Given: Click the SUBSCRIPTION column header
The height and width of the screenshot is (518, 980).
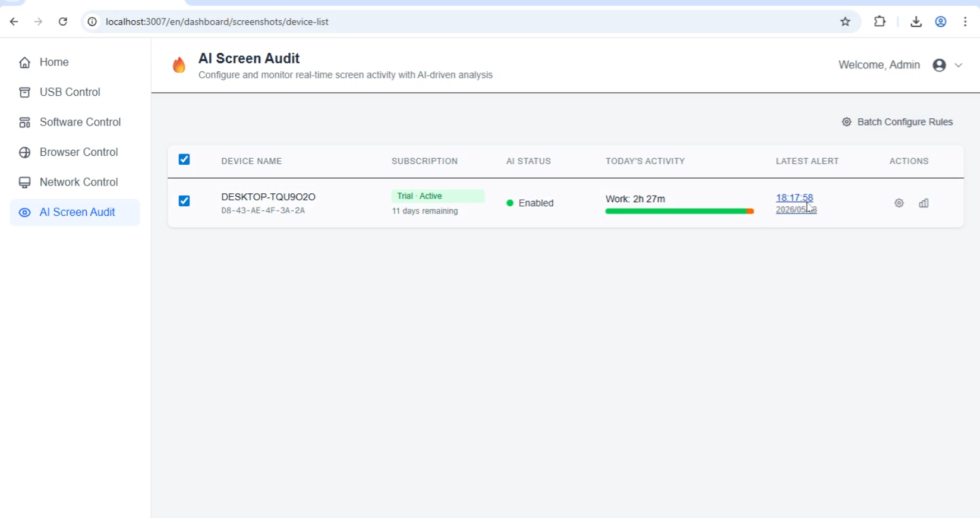Looking at the screenshot, I should [424, 161].
